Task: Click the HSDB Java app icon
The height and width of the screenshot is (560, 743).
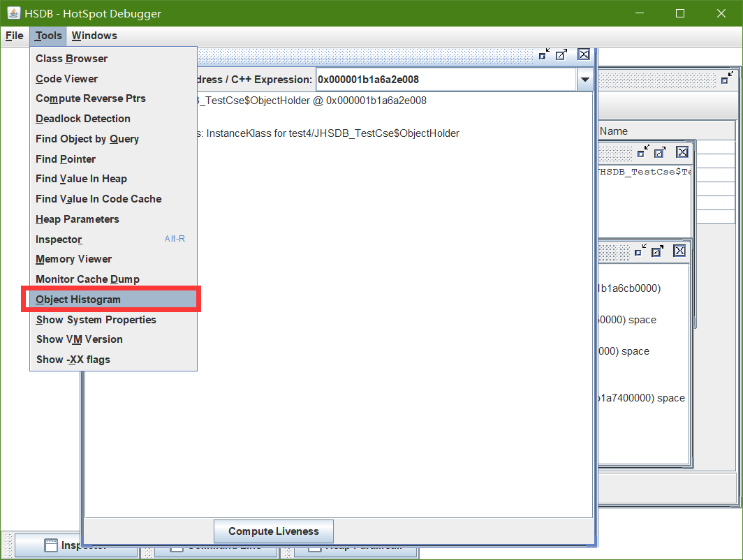Action: tap(13, 13)
